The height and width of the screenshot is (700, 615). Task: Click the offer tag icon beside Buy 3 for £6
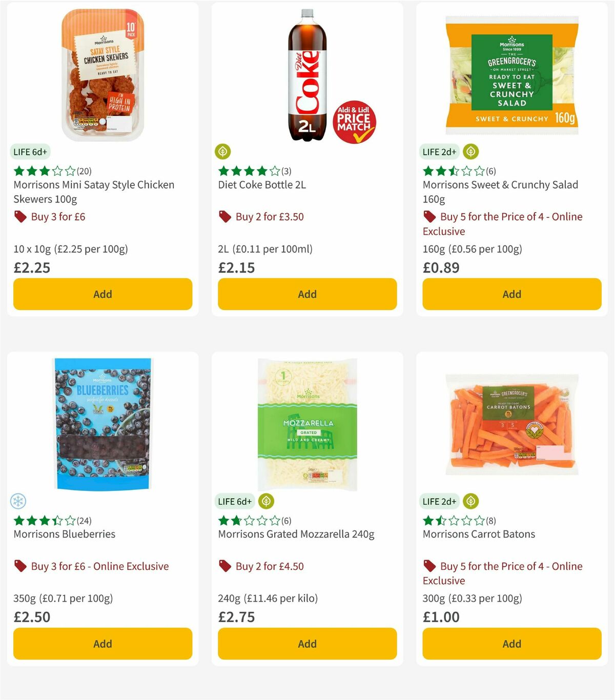20,217
